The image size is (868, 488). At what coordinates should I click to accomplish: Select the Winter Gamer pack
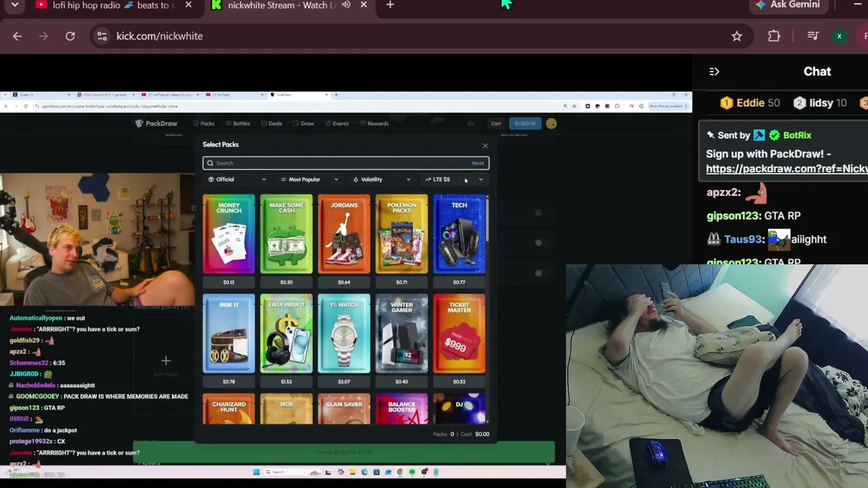tap(401, 333)
